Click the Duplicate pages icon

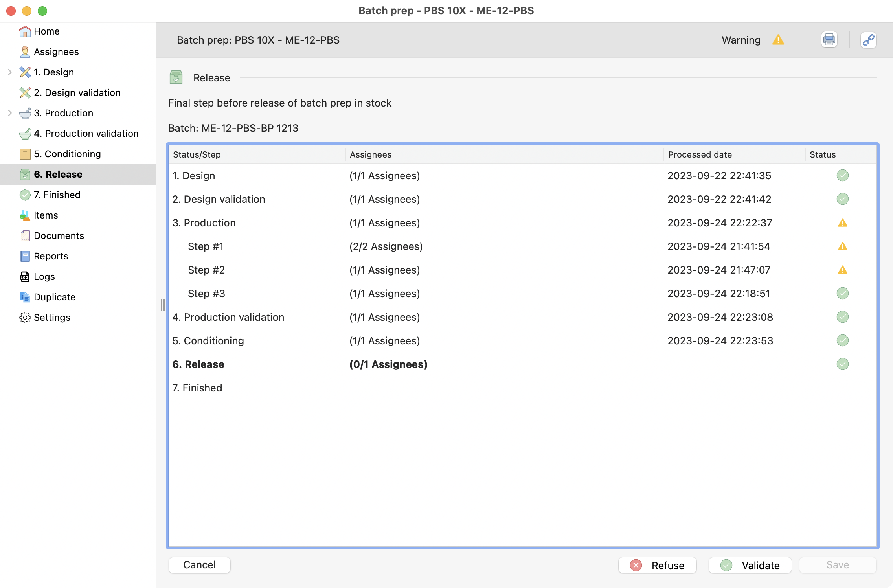(x=25, y=297)
